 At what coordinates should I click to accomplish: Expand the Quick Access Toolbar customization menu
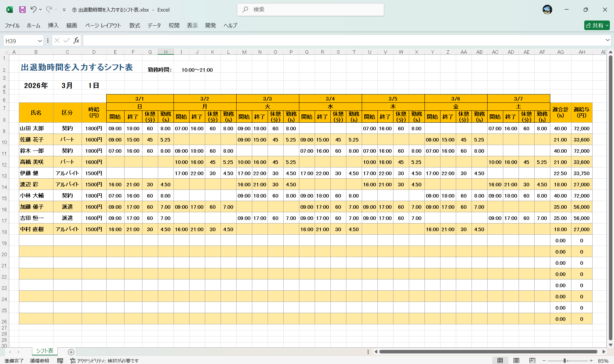click(x=64, y=10)
